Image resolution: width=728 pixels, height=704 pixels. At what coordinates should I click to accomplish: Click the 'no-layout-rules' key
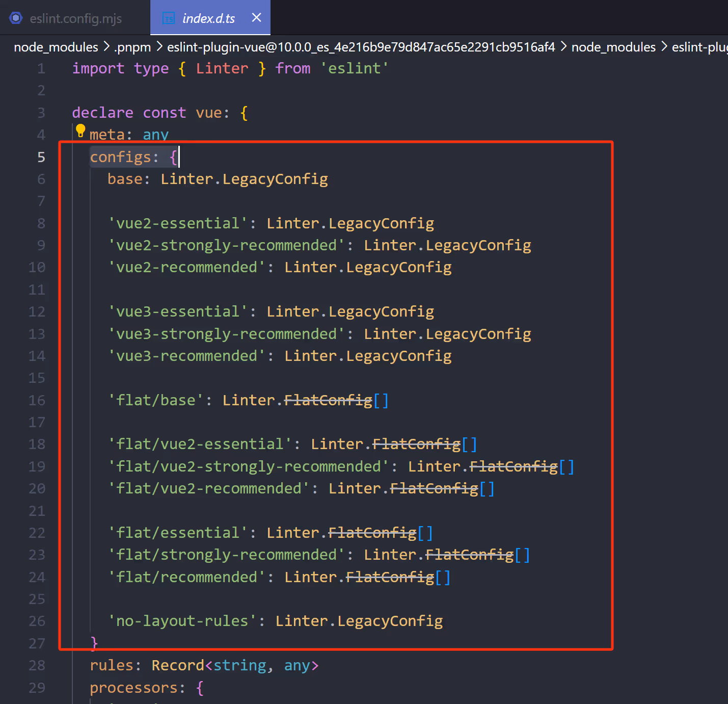point(182,621)
